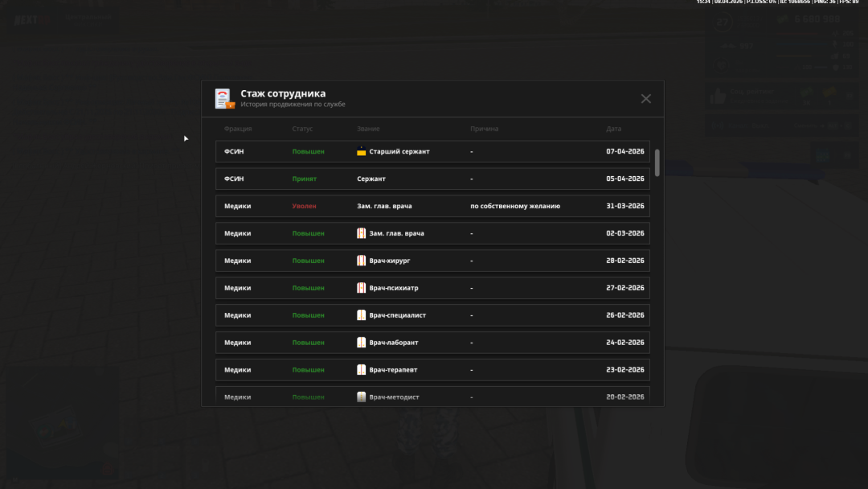868x489 pixels.
Task: Click the Врач-хирург rank icon
Action: (x=362, y=261)
